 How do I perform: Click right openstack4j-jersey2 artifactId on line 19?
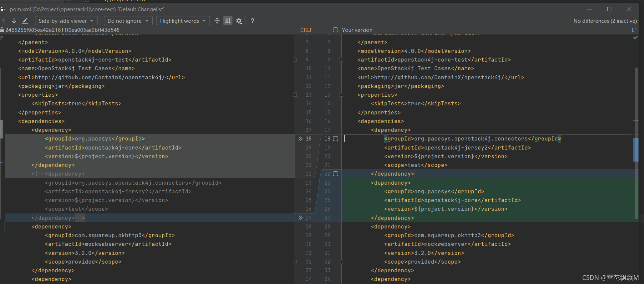click(458, 148)
